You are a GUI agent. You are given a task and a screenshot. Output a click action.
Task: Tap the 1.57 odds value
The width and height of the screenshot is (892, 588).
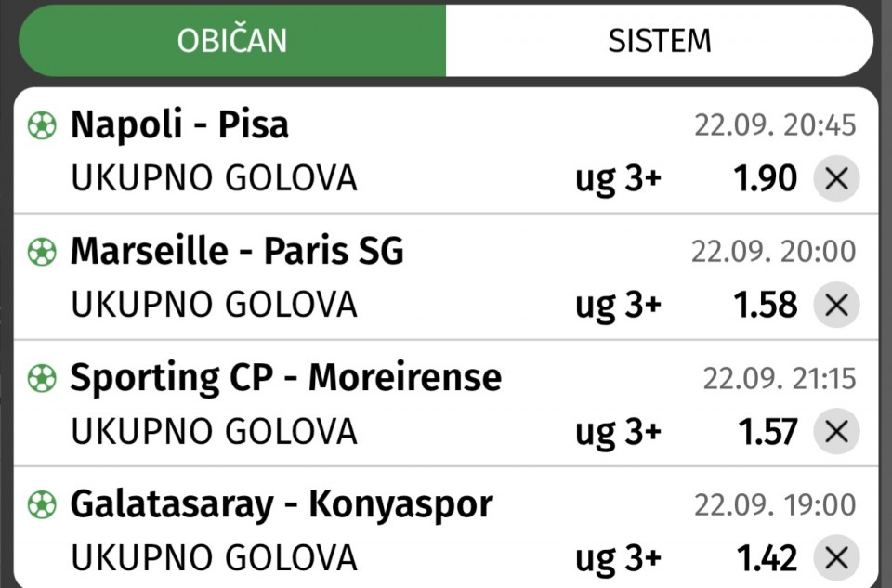(766, 431)
